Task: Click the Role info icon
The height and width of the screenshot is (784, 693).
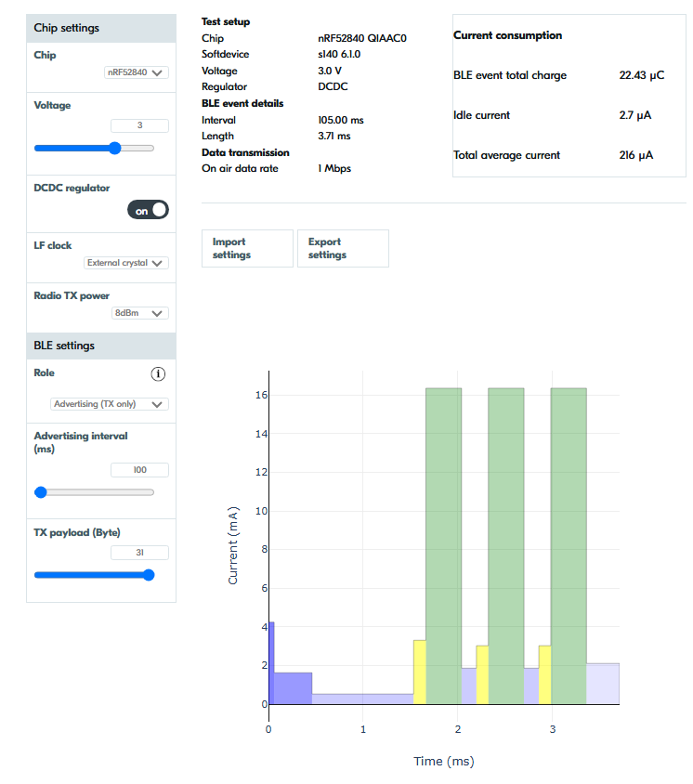Action: click(158, 374)
